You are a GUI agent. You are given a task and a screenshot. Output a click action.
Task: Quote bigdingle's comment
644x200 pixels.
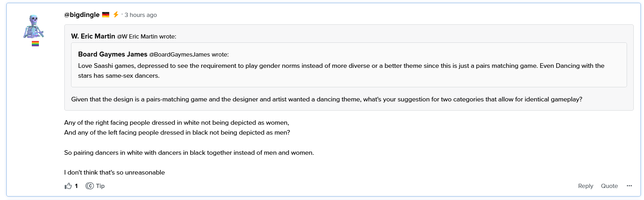click(609, 186)
